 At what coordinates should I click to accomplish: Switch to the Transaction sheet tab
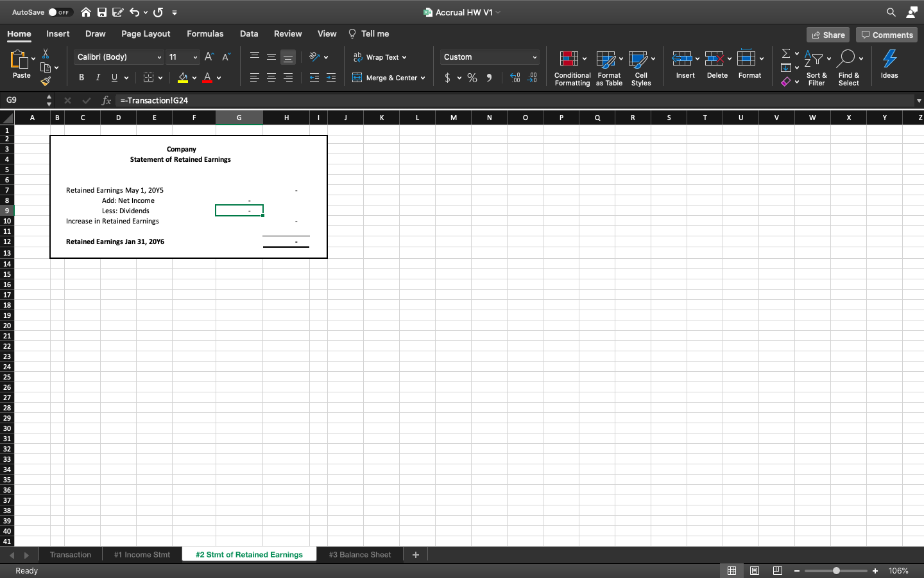tap(71, 554)
